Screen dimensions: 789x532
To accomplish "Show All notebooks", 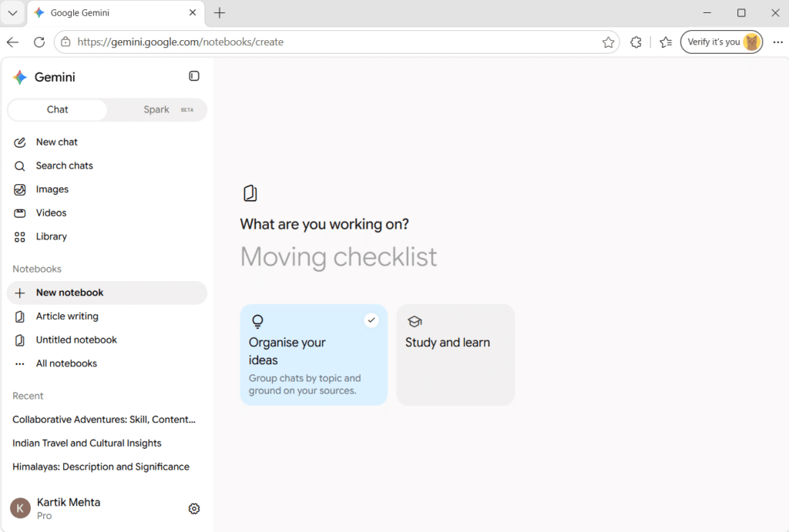I will pos(106,363).
